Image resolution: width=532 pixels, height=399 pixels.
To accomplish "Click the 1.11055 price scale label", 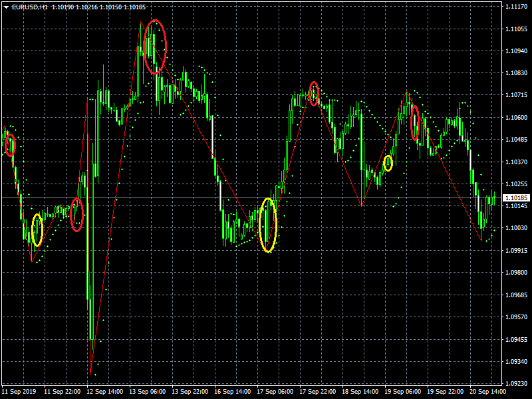I will pos(517,29).
